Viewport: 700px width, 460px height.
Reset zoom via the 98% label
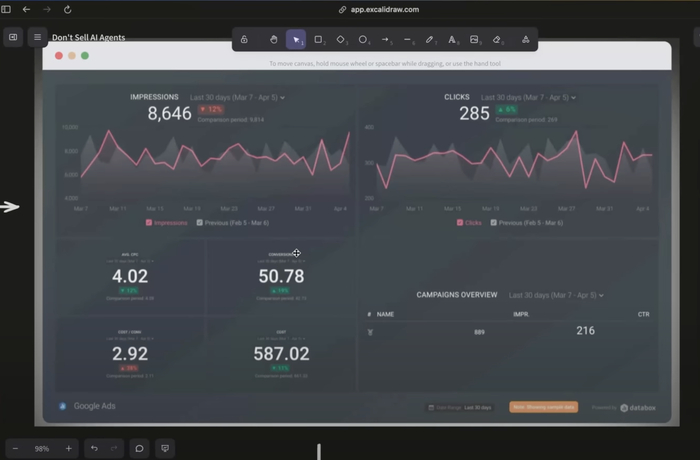(42, 448)
